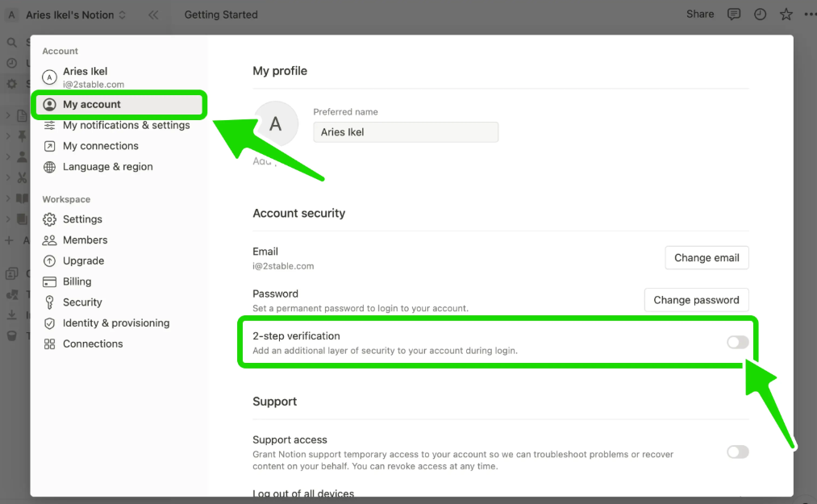The image size is (817, 504).
Task: Open Language & region settings
Action: click(119, 167)
